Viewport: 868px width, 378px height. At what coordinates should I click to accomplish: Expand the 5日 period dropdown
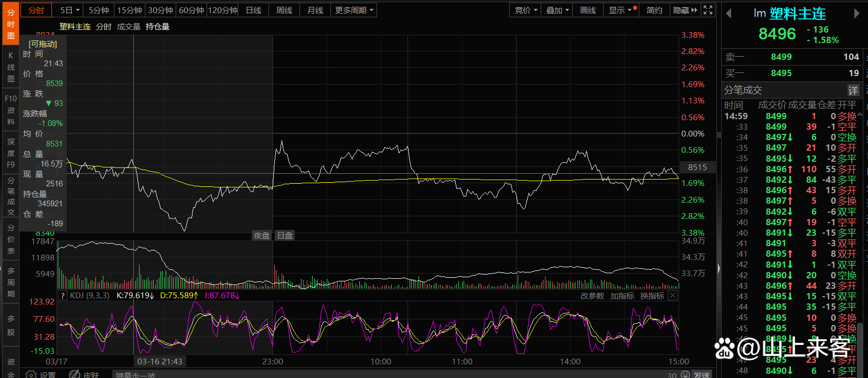(70, 10)
